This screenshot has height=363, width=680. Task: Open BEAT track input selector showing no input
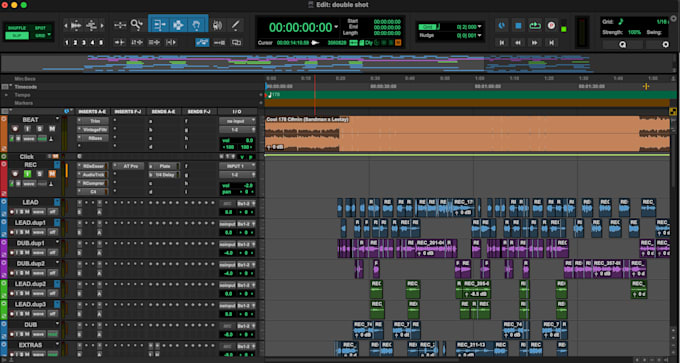click(237, 121)
